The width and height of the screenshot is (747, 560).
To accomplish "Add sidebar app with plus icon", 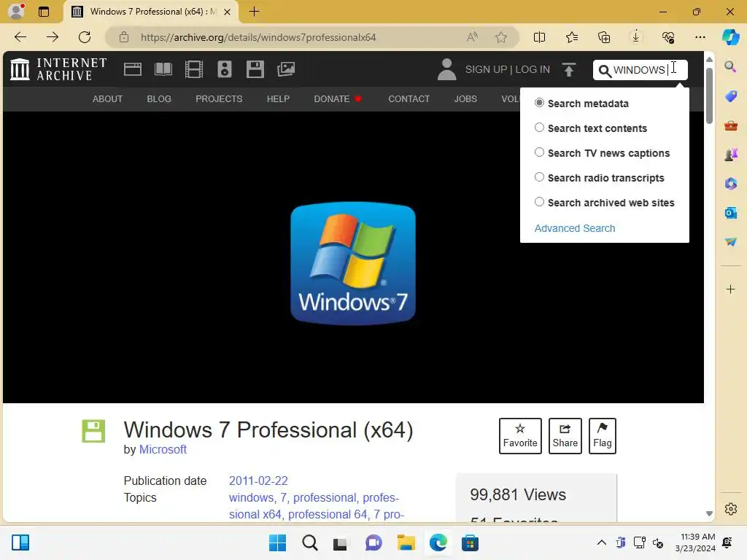I will [x=730, y=289].
